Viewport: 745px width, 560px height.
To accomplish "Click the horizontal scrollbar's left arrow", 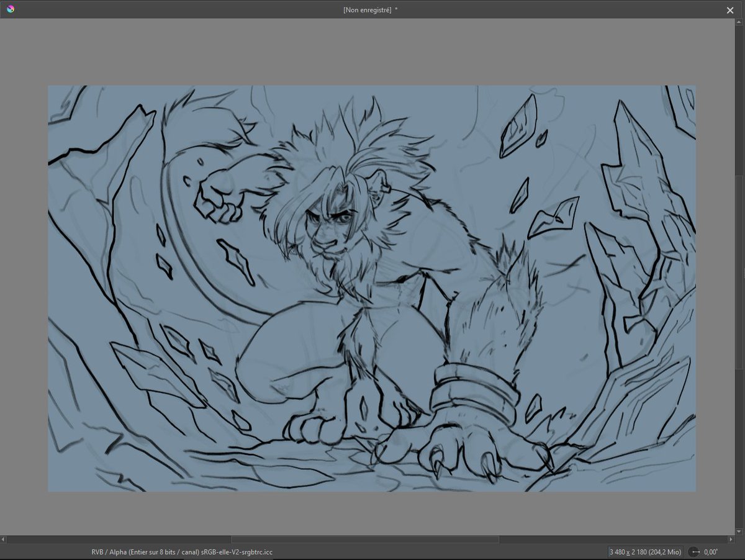I will [x=4, y=540].
